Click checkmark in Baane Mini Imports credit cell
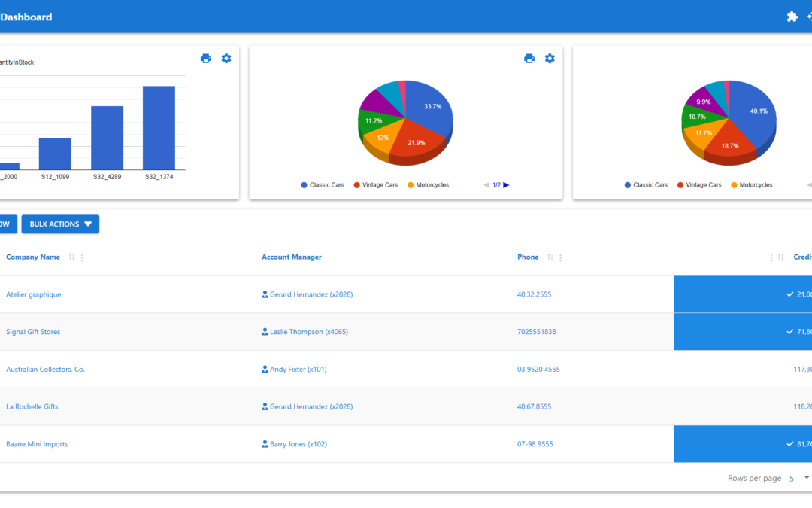Image resolution: width=812 pixels, height=508 pixels. click(x=789, y=444)
